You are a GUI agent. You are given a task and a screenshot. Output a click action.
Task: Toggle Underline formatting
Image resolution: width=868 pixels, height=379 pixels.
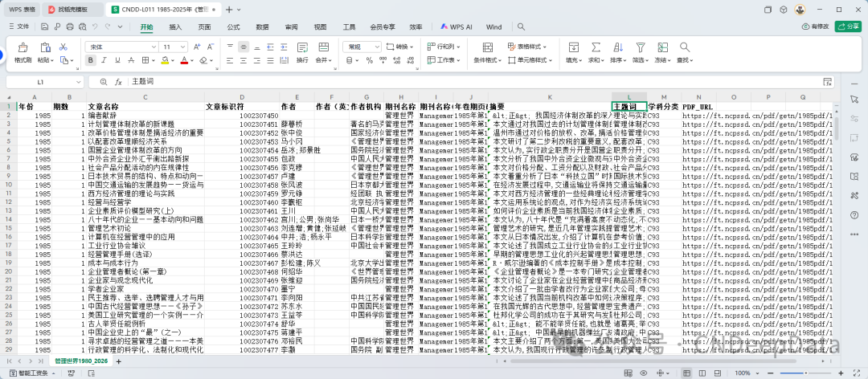point(117,59)
